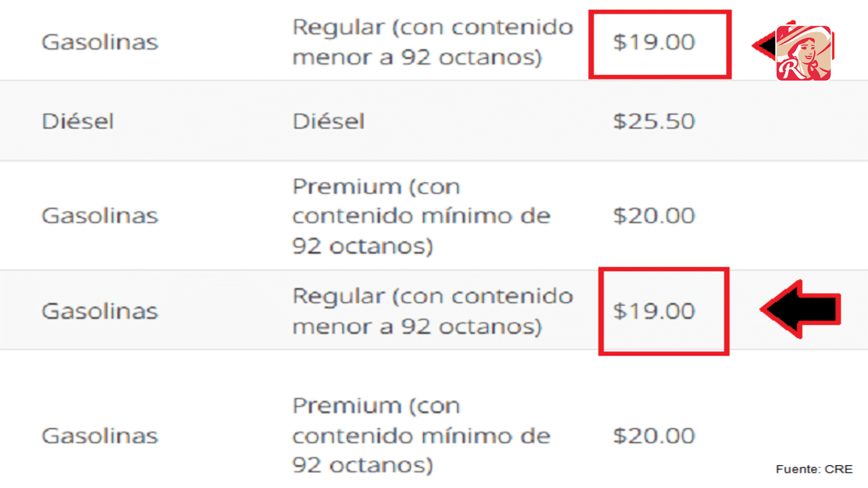This screenshot has height=488, width=868.
Task: Click Gasolinas in the last Premium row
Action: 100,436
